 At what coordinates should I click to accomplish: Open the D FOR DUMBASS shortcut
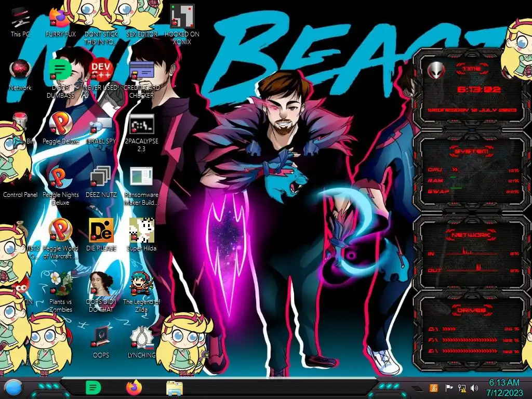tap(60, 79)
